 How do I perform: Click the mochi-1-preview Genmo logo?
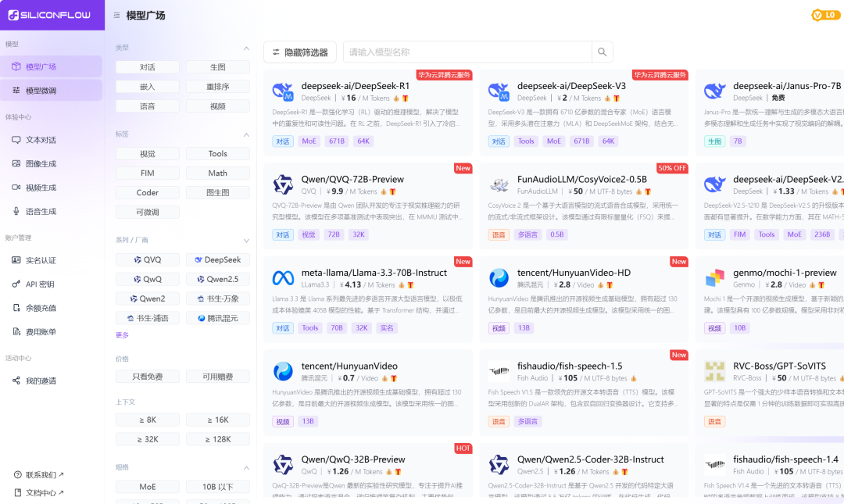tap(715, 278)
